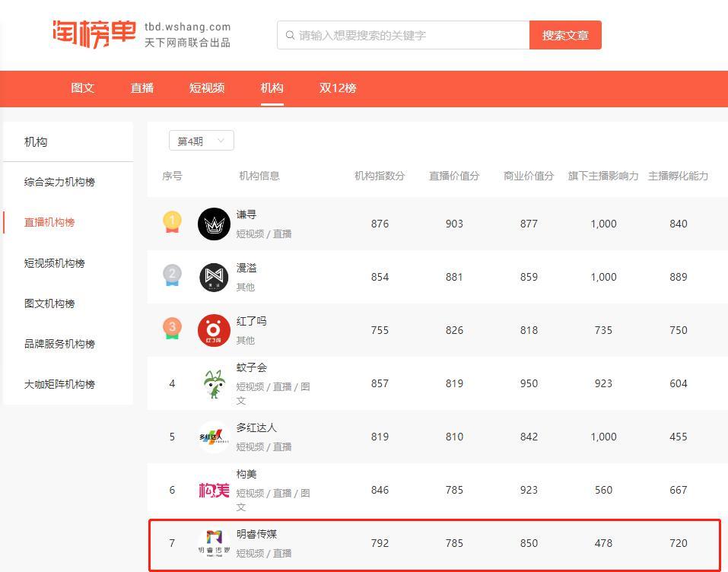Viewport: 728px width, 572px height.
Task: Switch to the 直播 tab
Action: pyautogui.click(x=142, y=87)
